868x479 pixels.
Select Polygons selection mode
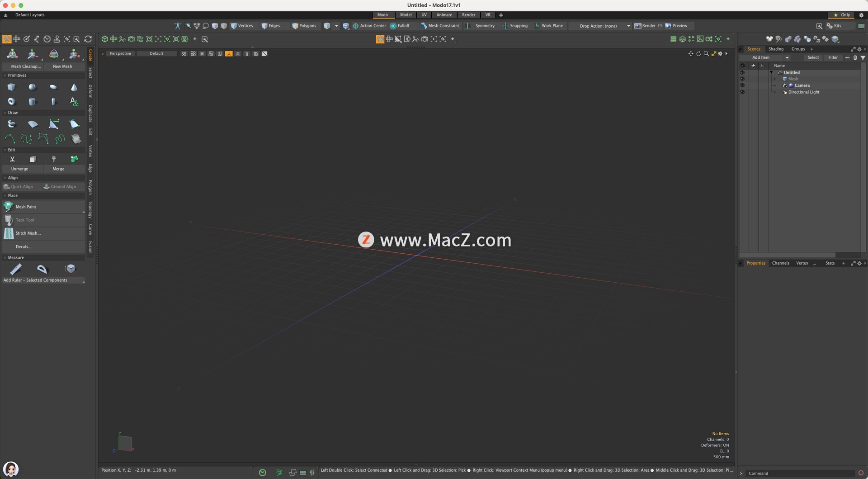pos(304,26)
